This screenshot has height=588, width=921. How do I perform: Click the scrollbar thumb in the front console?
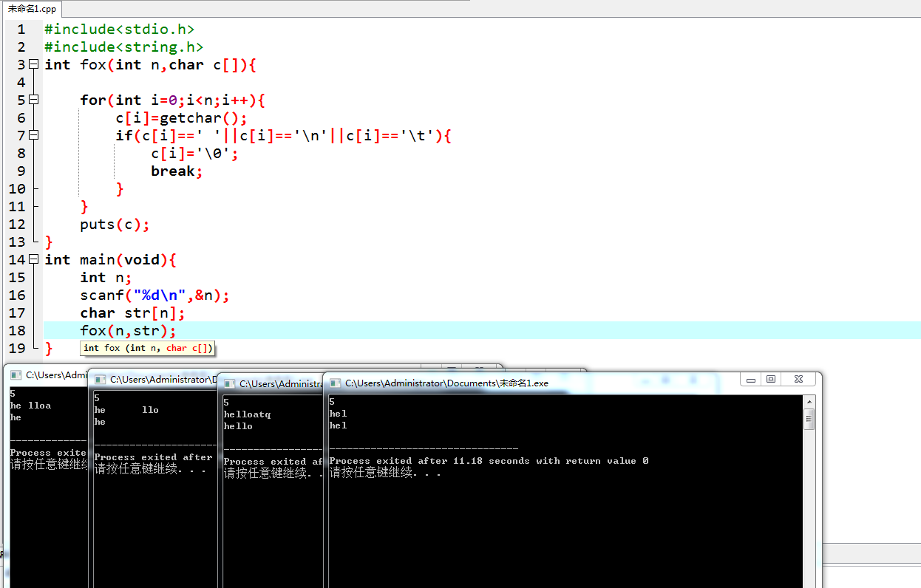click(809, 419)
